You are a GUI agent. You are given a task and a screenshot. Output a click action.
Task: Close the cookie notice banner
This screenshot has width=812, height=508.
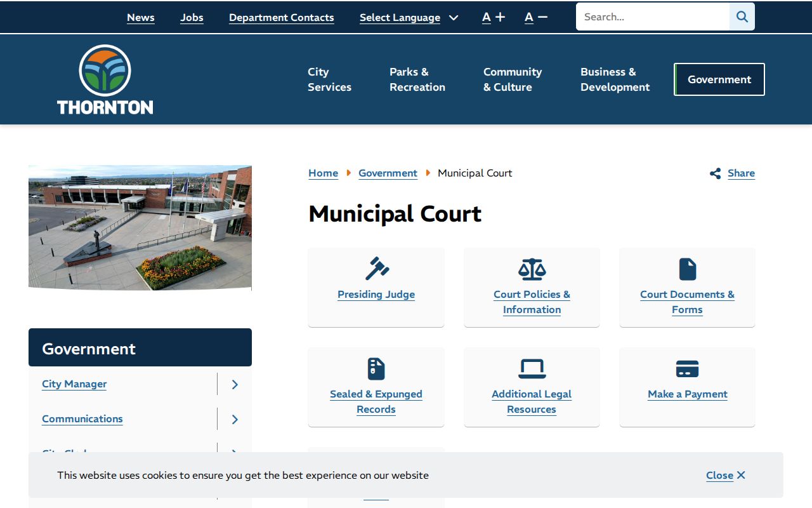click(x=726, y=476)
